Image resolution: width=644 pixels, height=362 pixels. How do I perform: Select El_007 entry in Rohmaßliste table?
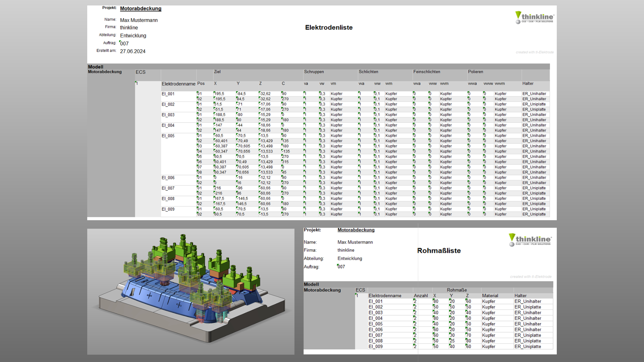tap(375, 335)
